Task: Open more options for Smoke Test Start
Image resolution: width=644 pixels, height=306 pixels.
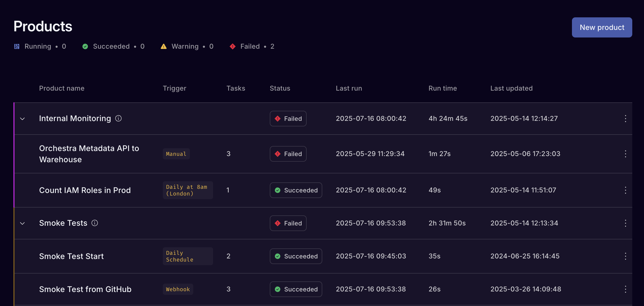Action: tap(625, 256)
